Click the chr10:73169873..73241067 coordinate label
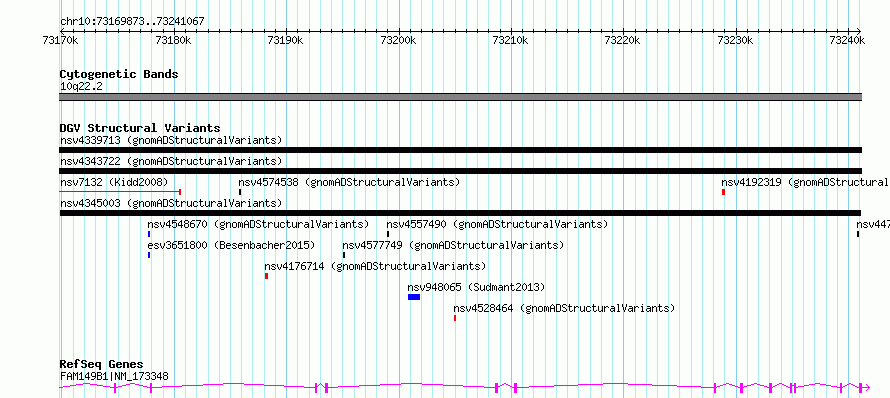 (x=132, y=22)
